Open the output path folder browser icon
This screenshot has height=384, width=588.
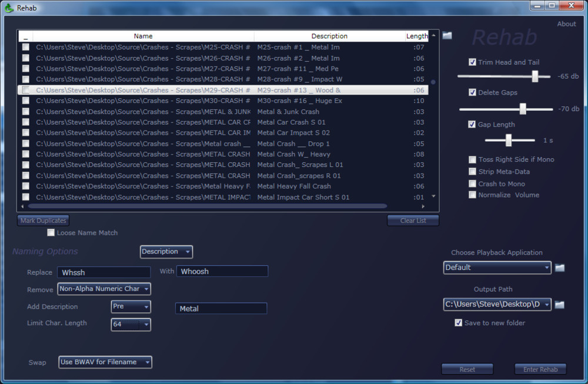coord(560,305)
